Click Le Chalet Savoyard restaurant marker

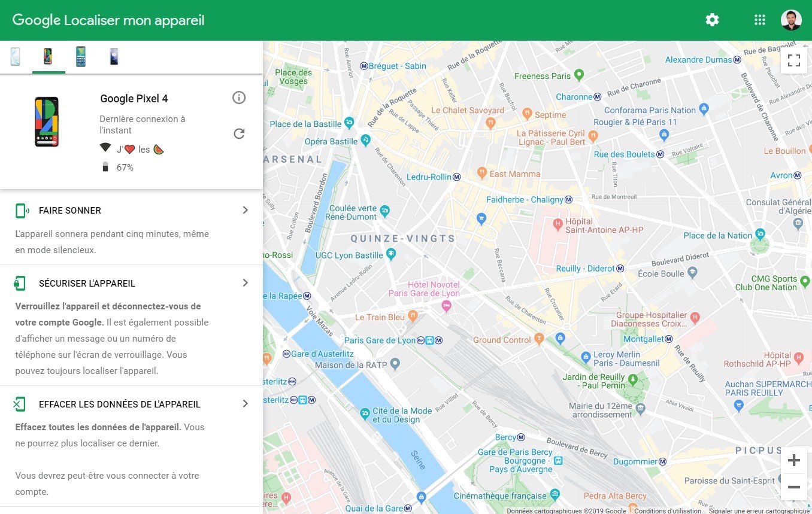[x=490, y=123]
